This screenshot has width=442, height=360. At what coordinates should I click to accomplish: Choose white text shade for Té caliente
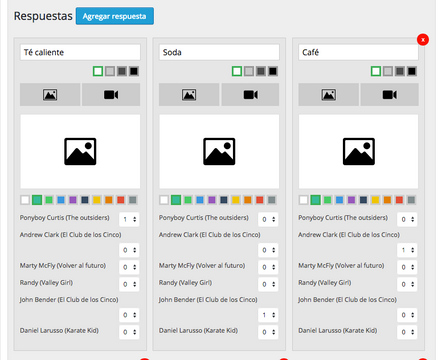98,71
